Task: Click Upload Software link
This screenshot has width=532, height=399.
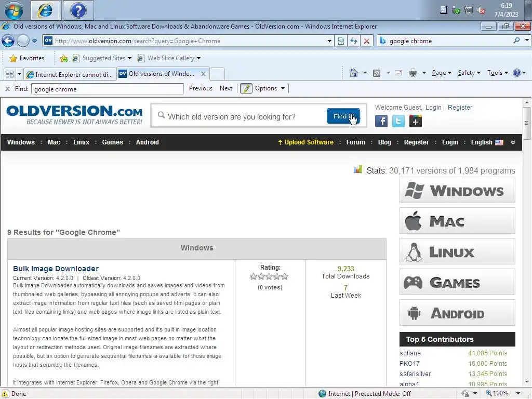Action: tap(305, 142)
